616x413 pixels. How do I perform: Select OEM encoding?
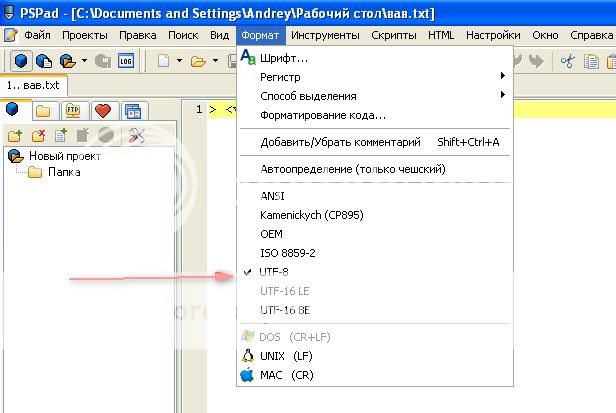coord(375,234)
